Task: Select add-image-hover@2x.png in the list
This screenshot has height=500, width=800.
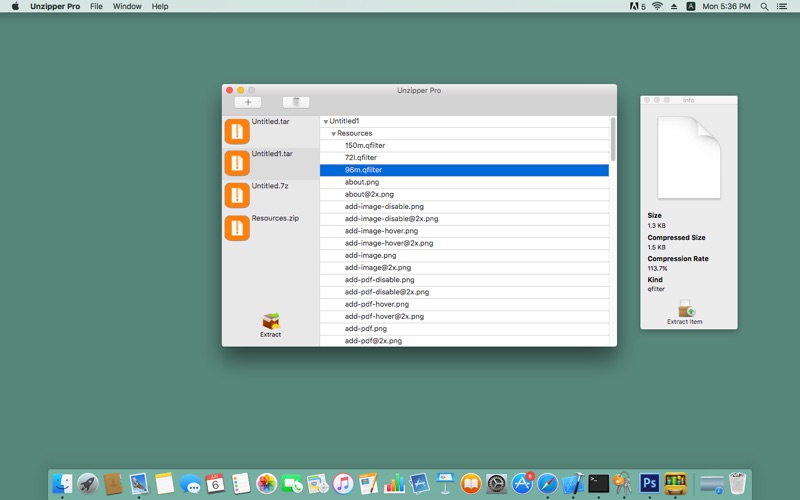Action: (x=464, y=243)
